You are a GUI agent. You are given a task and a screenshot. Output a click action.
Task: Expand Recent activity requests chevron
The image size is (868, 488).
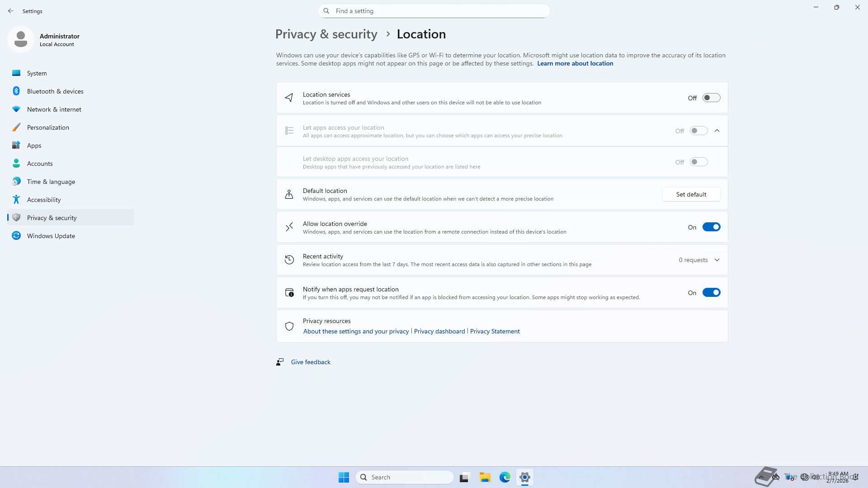coord(717,260)
